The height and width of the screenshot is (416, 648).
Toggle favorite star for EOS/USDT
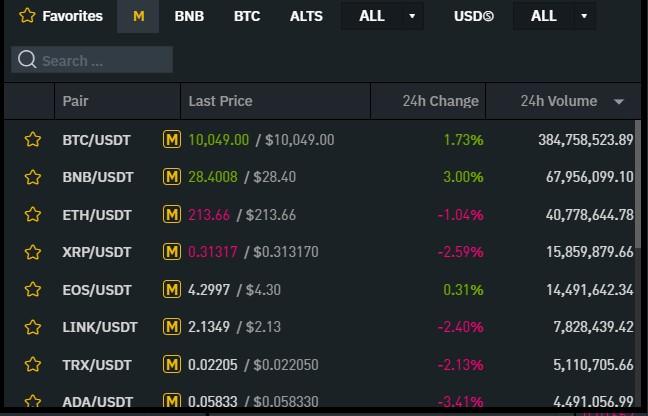(33, 290)
